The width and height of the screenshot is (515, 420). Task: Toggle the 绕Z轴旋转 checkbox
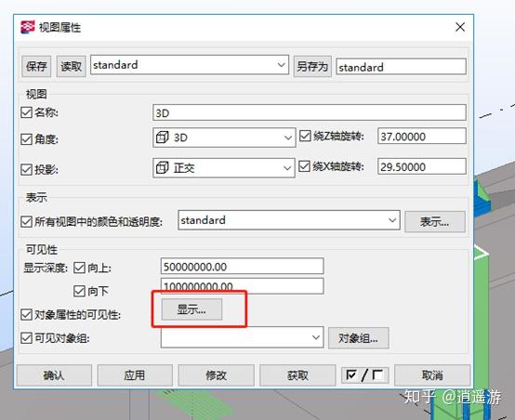click(305, 136)
